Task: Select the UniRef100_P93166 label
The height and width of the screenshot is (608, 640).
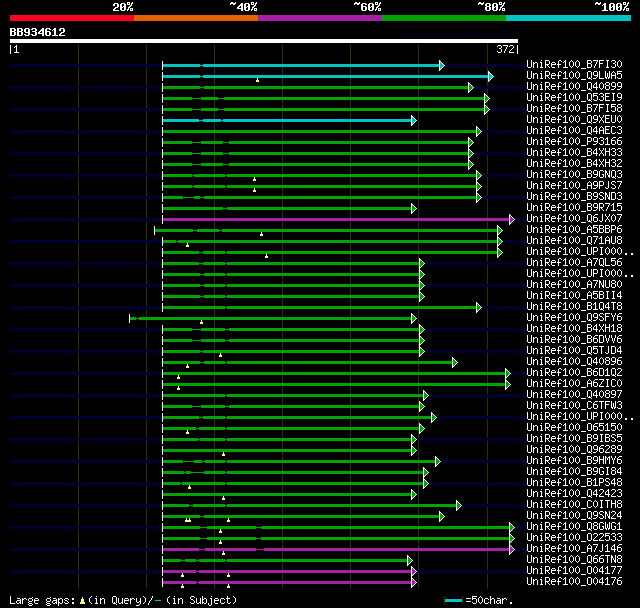Action: [x=574, y=142]
